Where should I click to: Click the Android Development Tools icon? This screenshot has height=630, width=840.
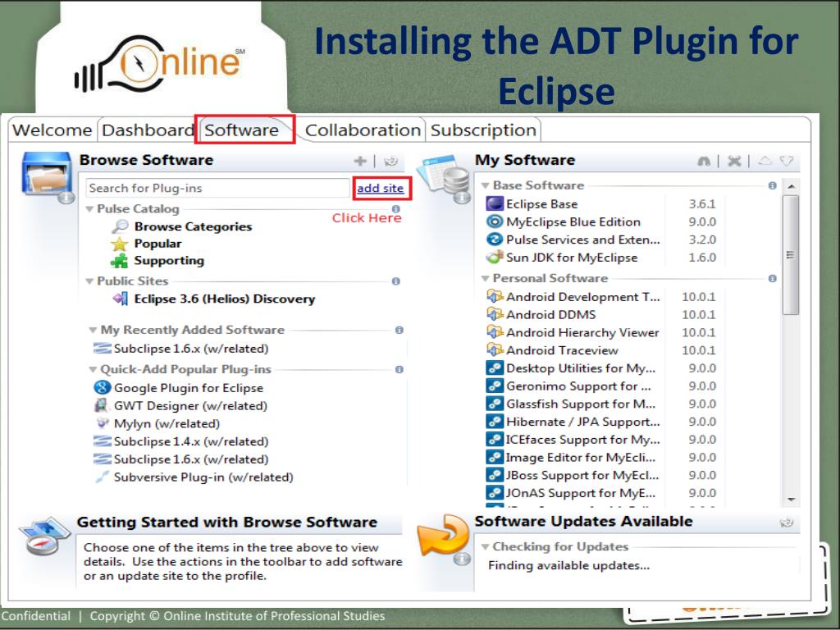(495, 296)
